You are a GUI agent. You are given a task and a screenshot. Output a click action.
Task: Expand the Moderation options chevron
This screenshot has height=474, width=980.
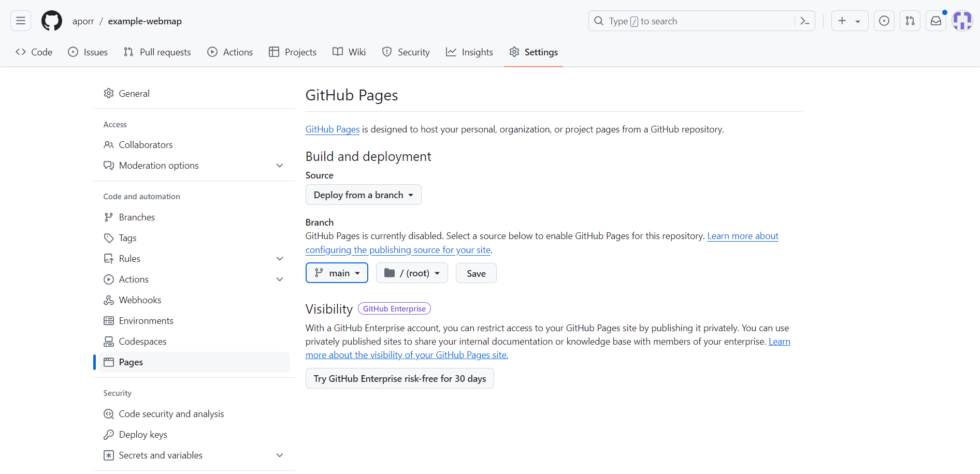pos(280,166)
